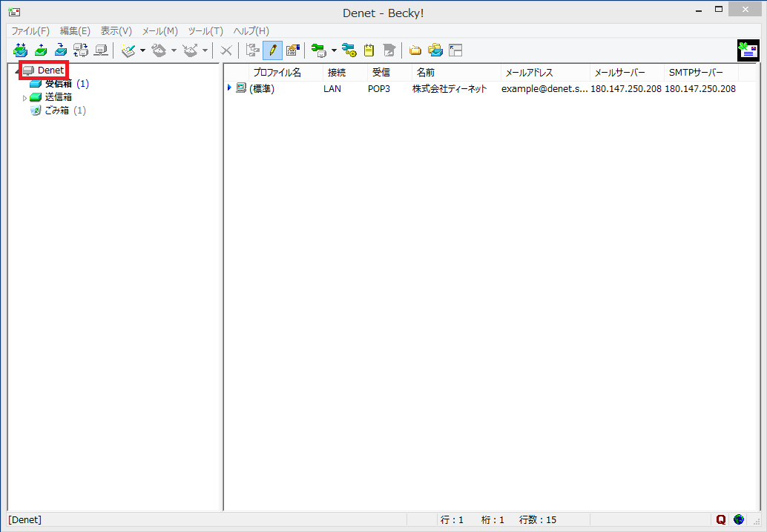Click the blue wrench with gears icon
Screen dimensions: 767x532
[x=349, y=50]
